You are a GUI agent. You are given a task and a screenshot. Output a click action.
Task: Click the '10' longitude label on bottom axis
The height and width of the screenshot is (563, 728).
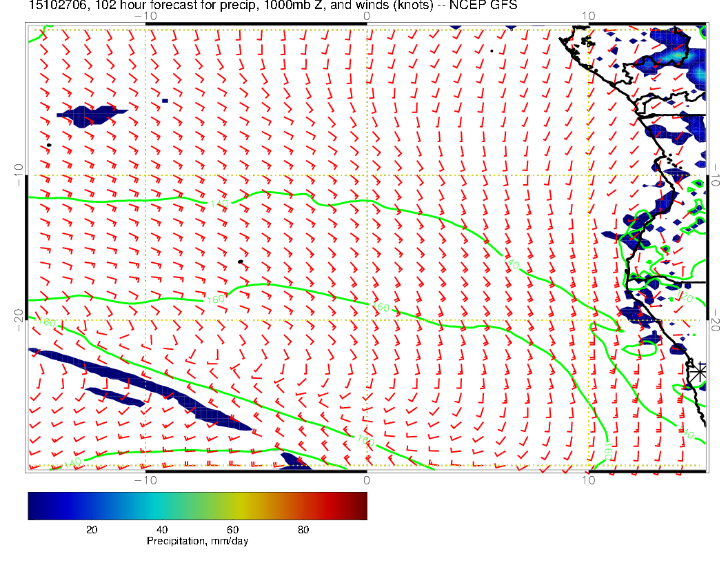tap(588, 480)
